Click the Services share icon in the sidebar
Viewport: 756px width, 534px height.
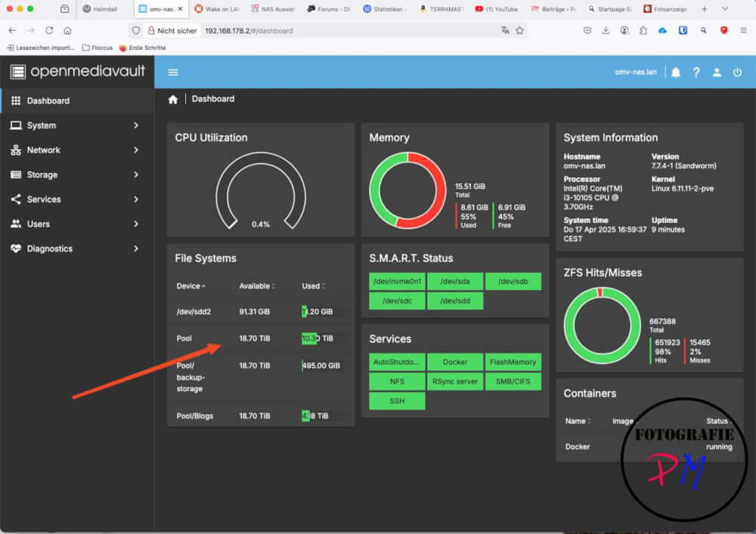coord(16,199)
